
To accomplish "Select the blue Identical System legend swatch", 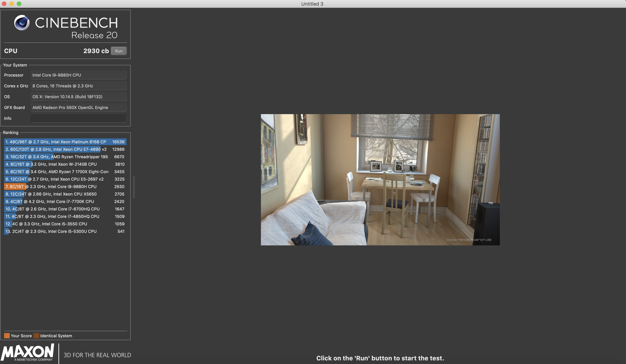I will pos(37,335).
